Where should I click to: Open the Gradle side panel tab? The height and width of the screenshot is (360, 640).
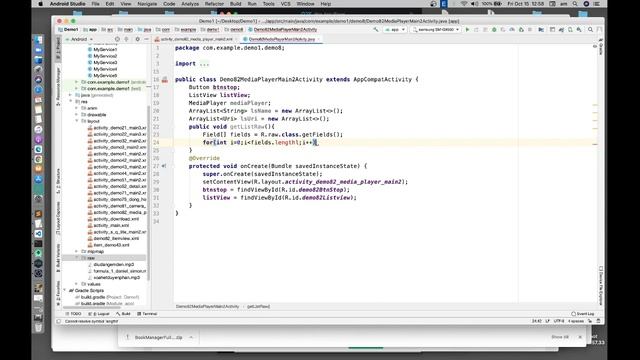click(601, 47)
